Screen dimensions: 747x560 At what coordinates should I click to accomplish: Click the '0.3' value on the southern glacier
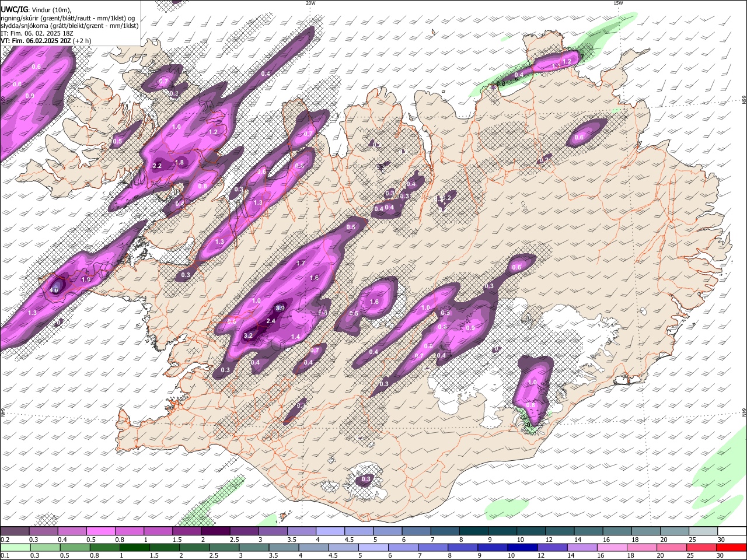pos(366,480)
